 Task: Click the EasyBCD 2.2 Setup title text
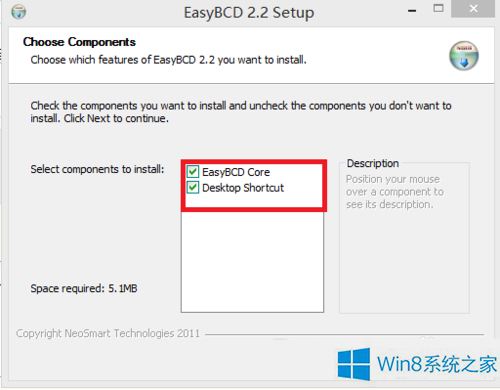point(249,13)
